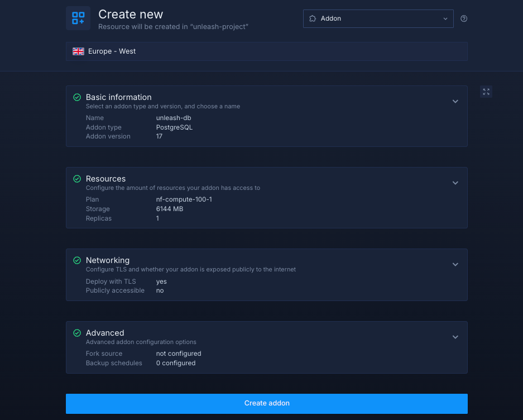
Task: Select the Europe - West region bar
Action: pyautogui.click(x=266, y=51)
